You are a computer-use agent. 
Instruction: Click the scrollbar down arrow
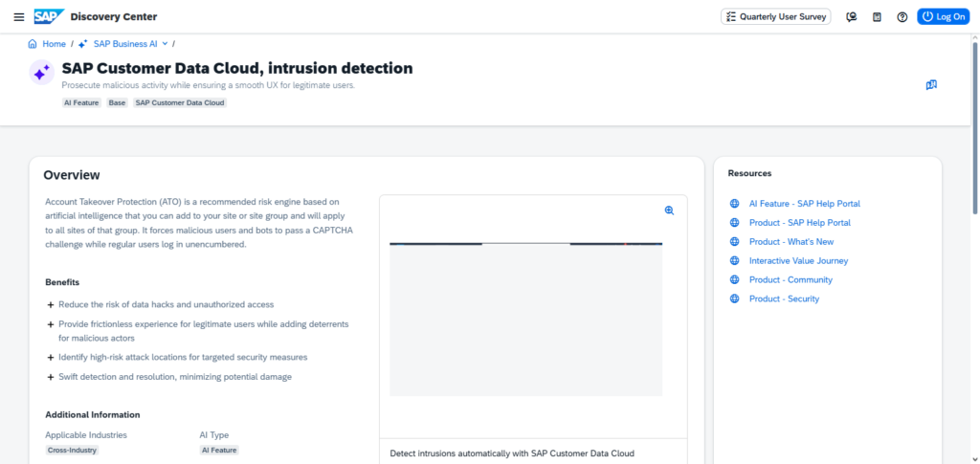point(974,459)
